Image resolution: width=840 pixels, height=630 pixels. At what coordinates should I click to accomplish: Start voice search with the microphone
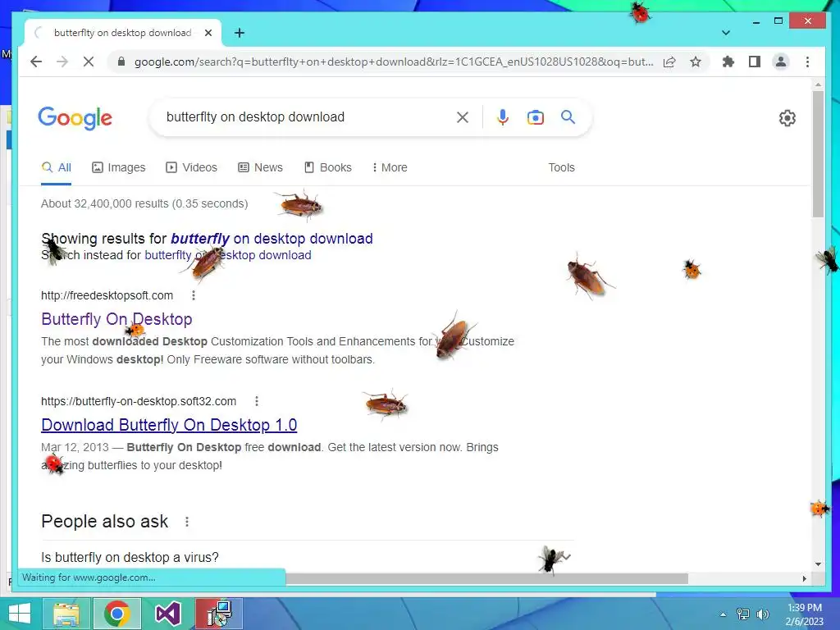tap(503, 116)
